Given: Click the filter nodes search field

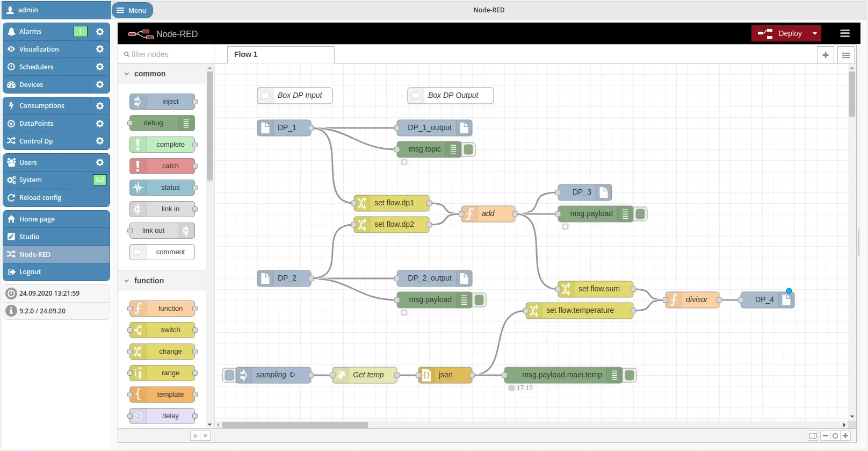Looking at the screenshot, I should tap(166, 54).
